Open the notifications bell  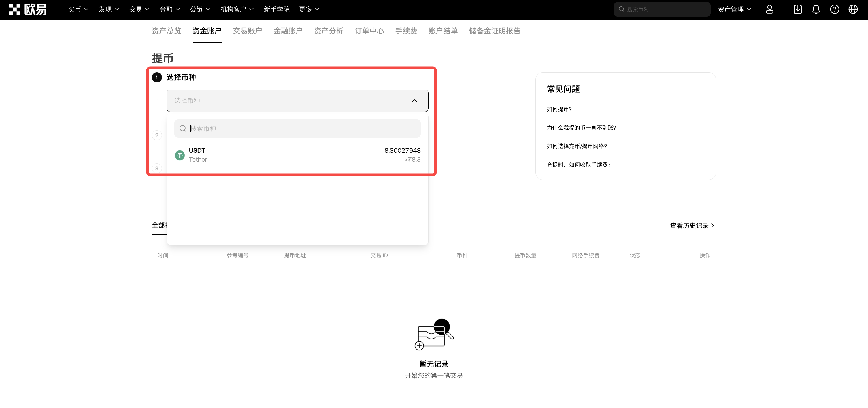(816, 10)
